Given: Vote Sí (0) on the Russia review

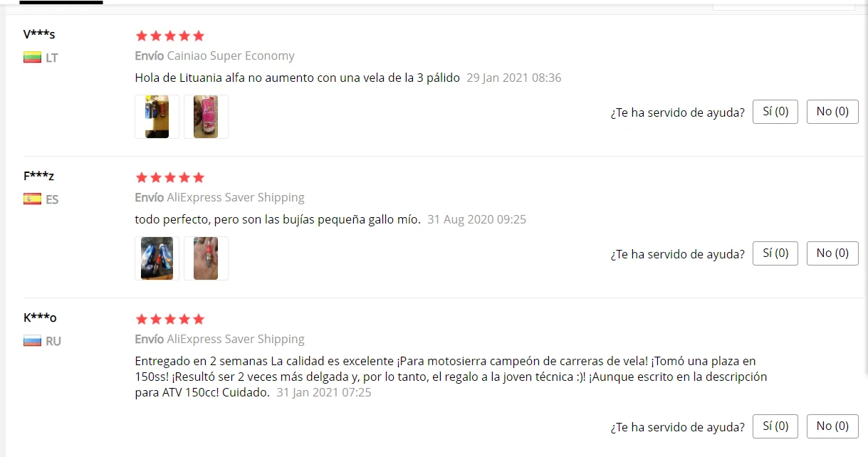Looking at the screenshot, I should [x=775, y=426].
